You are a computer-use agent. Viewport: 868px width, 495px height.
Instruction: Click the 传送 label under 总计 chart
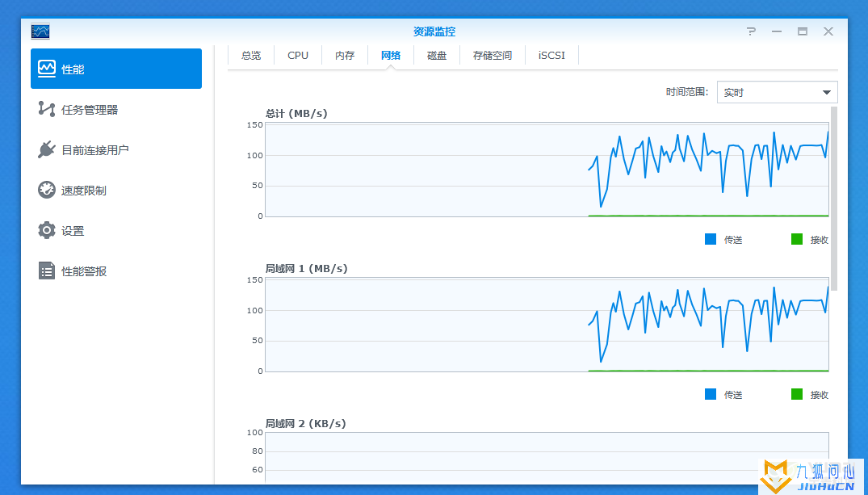click(x=733, y=240)
